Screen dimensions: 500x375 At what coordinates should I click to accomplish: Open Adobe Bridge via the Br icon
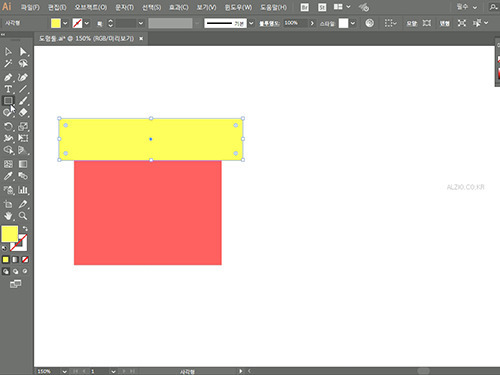304,7
